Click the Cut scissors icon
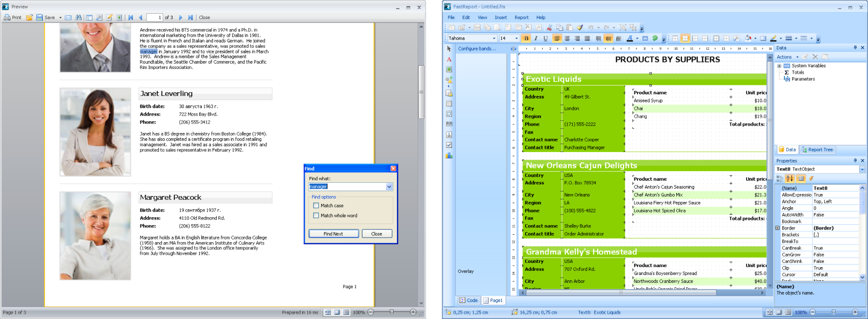The image size is (868, 319). (x=550, y=28)
